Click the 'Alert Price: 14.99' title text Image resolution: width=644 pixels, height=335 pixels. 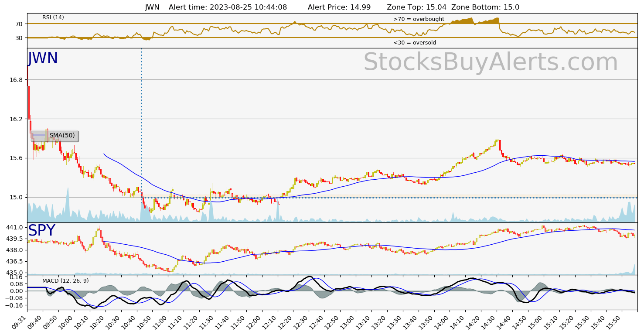339,7
